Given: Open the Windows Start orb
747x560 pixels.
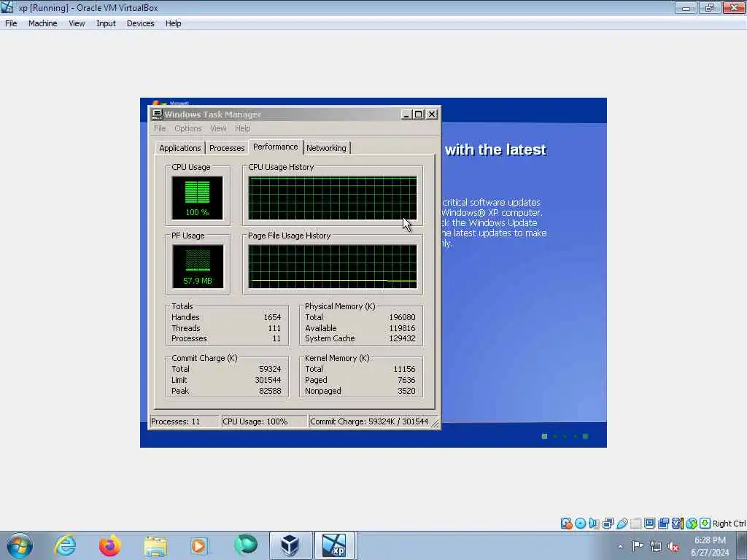Looking at the screenshot, I should pos(20,545).
